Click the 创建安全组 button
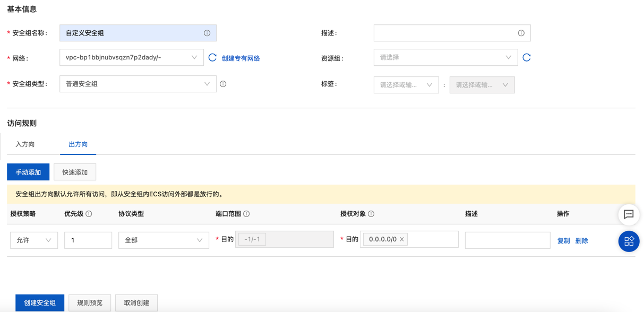The height and width of the screenshot is (312, 644). (39, 302)
